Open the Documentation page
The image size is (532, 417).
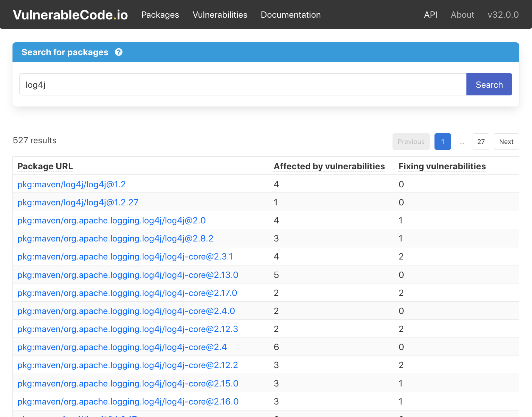(x=291, y=15)
